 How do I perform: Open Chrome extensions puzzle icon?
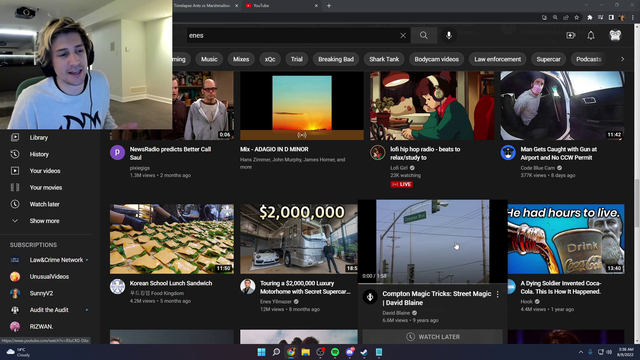click(589, 18)
